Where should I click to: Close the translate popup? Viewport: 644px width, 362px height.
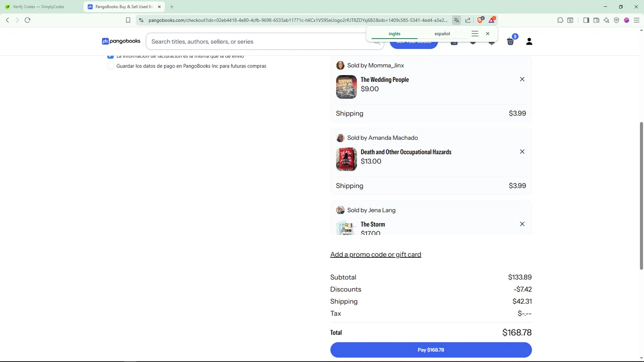tap(488, 33)
